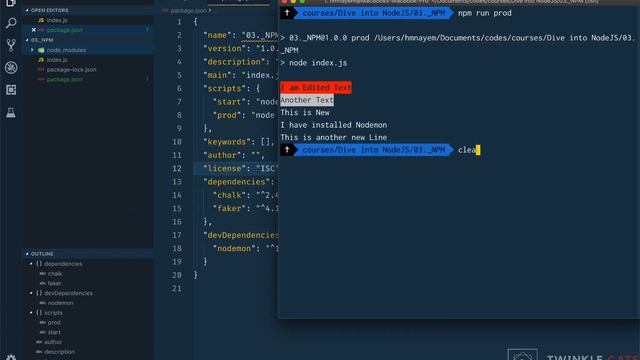Collapse the OUTLINE section
640x360 pixels.
tap(42, 254)
